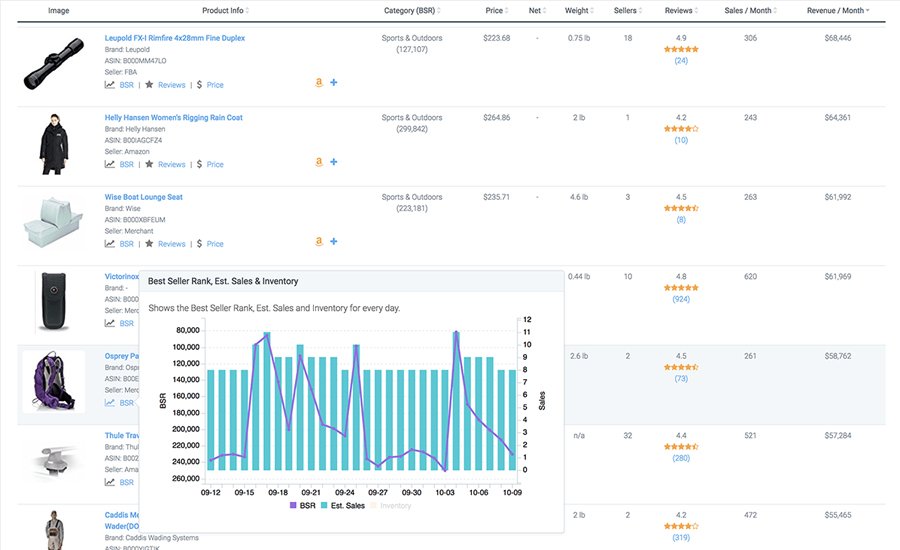The image size is (900, 550).
Task: Open Amazon icon for Wise Boat Lounge Seat
Action: [x=319, y=242]
